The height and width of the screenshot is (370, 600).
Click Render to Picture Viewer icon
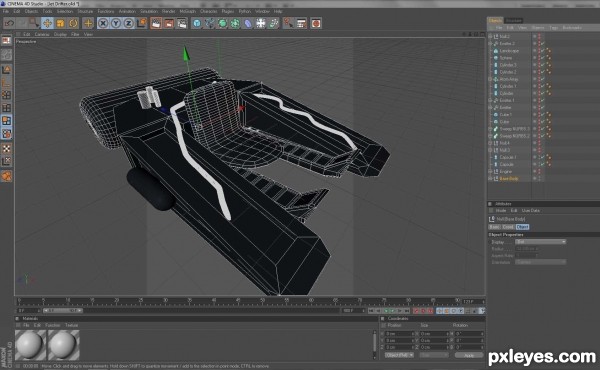pyautogui.click(x=169, y=23)
